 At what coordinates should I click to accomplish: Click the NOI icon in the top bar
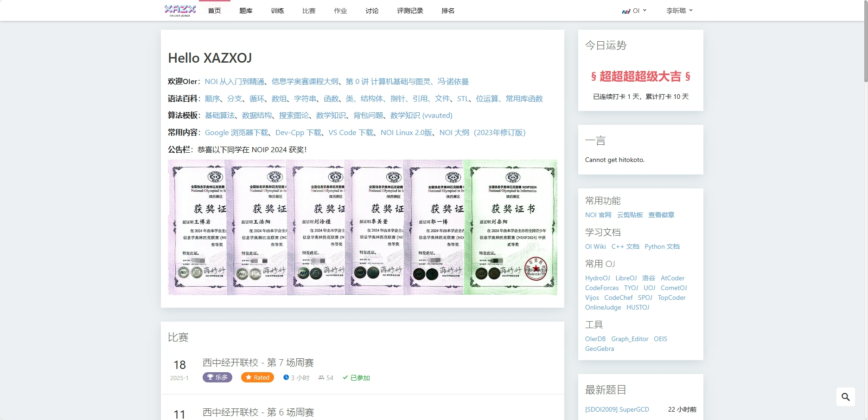tap(626, 11)
